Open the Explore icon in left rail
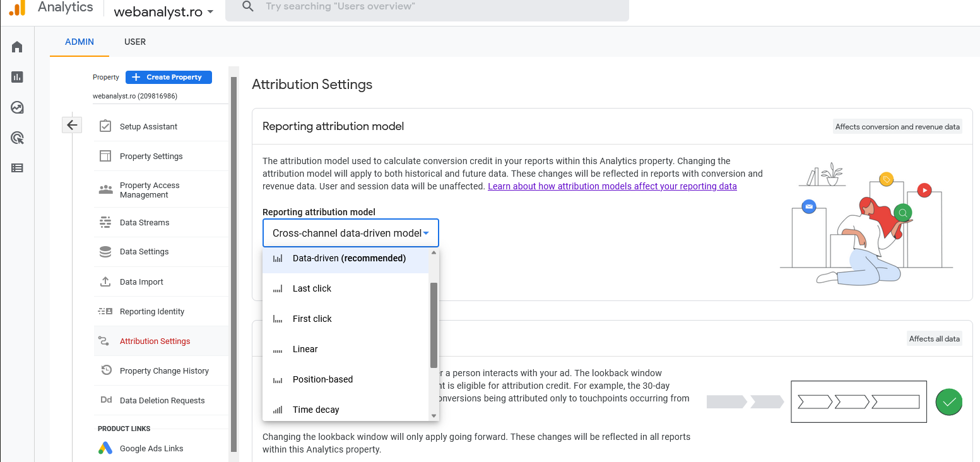980x462 pixels. pyautogui.click(x=17, y=107)
